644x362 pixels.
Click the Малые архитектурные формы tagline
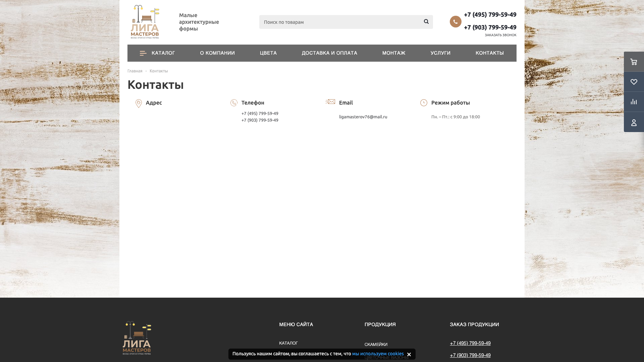pyautogui.click(x=199, y=22)
